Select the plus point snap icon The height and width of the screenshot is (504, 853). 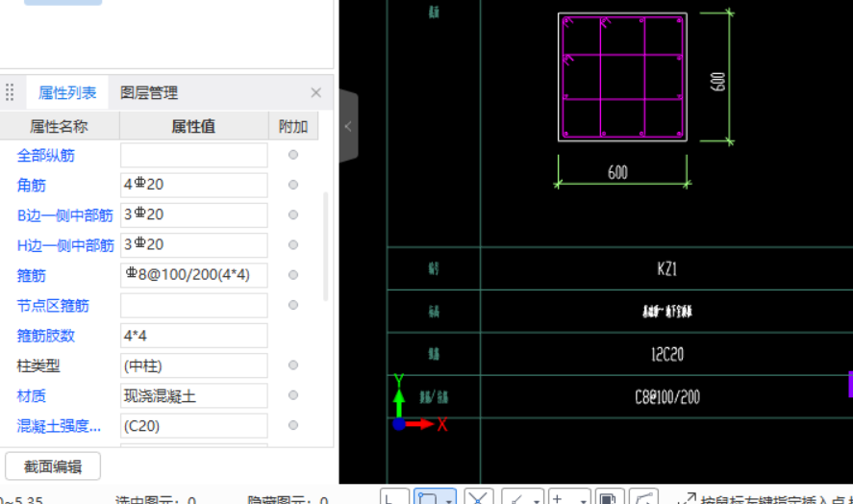(558, 497)
